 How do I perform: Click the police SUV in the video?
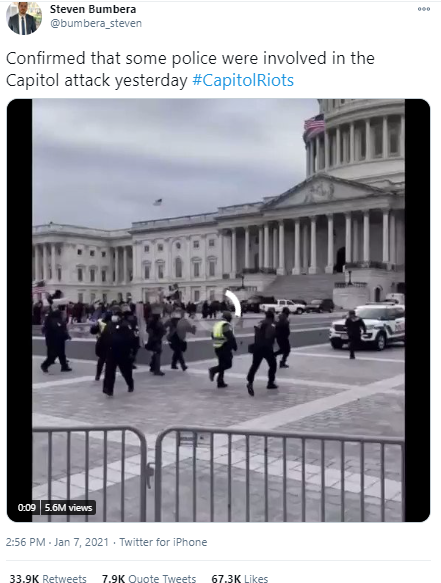tap(367, 326)
